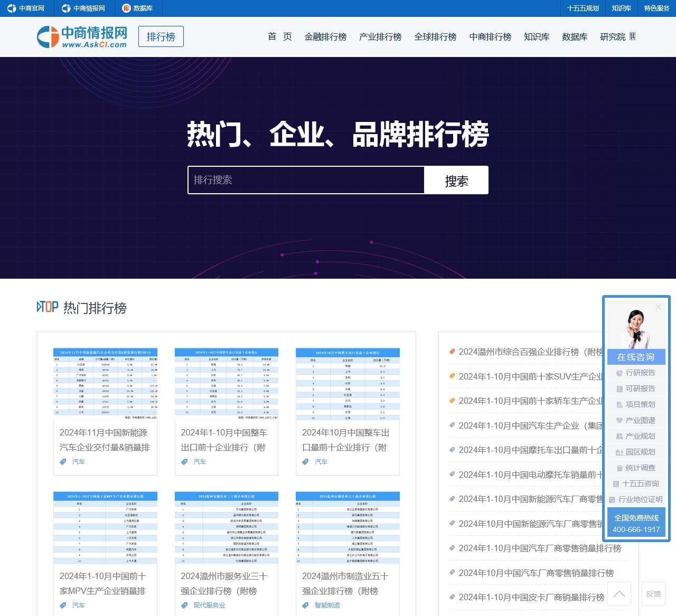Screen dimensions: 676x616
Task: Click the back-to-top arrow button
Action: pyautogui.click(x=619, y=593)
